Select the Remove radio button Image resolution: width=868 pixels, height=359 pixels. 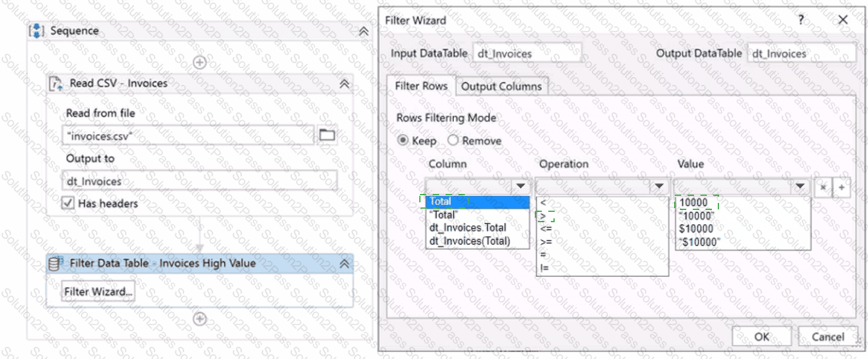453,141
